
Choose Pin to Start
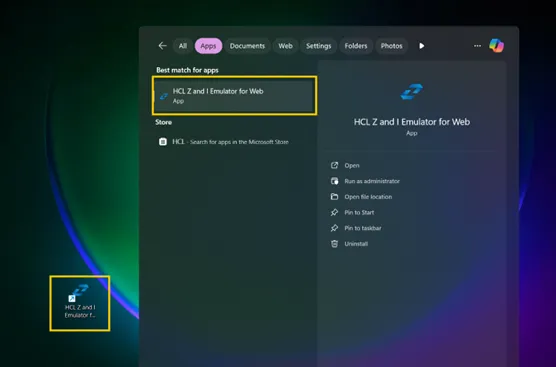[359, 212]
